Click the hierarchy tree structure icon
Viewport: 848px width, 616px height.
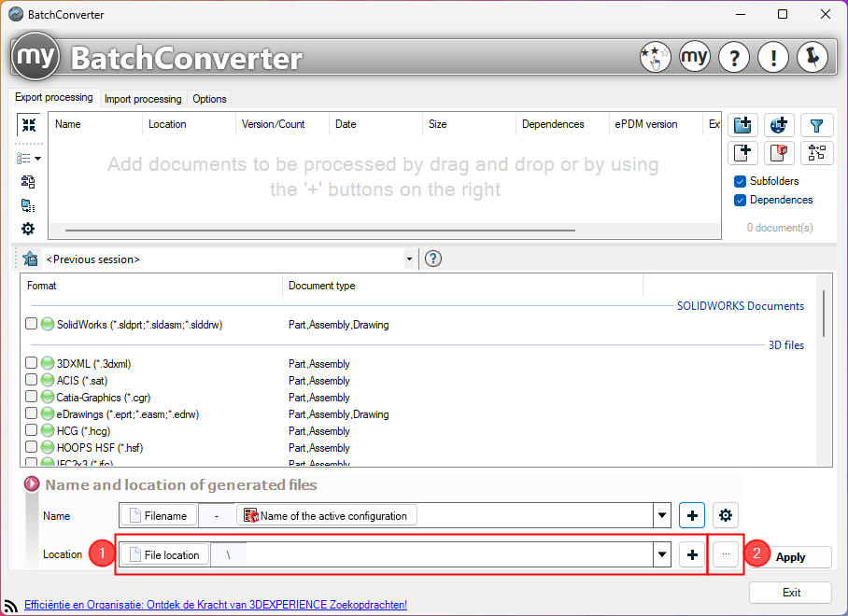point(816,153)
